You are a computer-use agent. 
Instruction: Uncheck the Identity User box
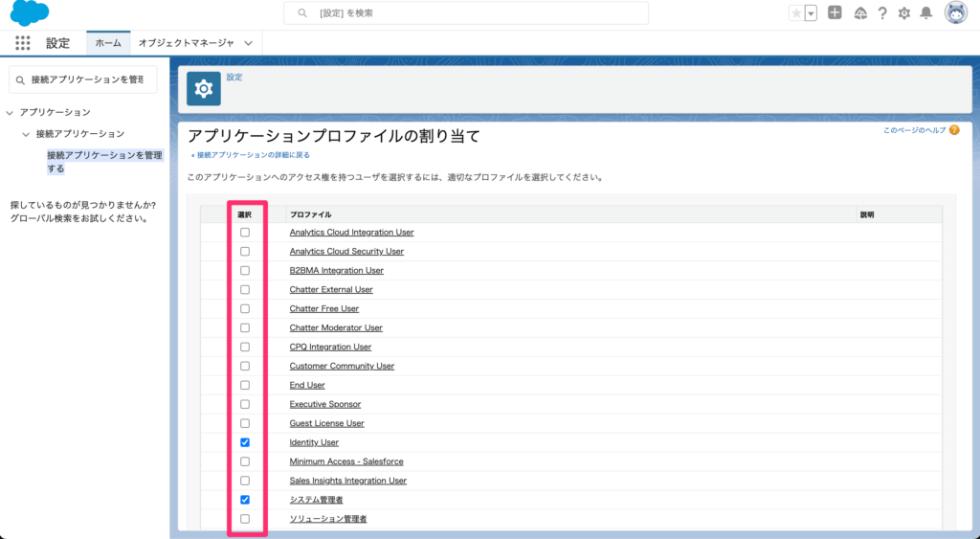coord(245,442)
